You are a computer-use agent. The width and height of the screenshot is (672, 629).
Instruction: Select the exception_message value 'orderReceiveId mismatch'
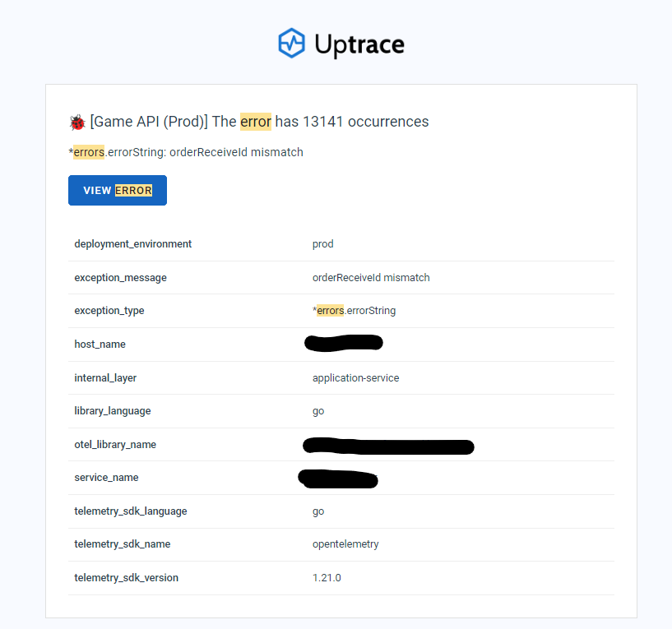click(x=371, y=278)
